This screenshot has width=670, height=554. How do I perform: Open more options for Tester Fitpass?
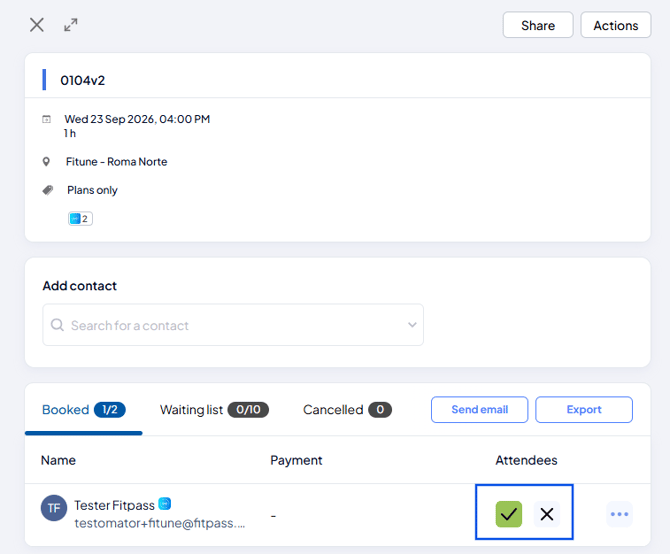point(619,514)
